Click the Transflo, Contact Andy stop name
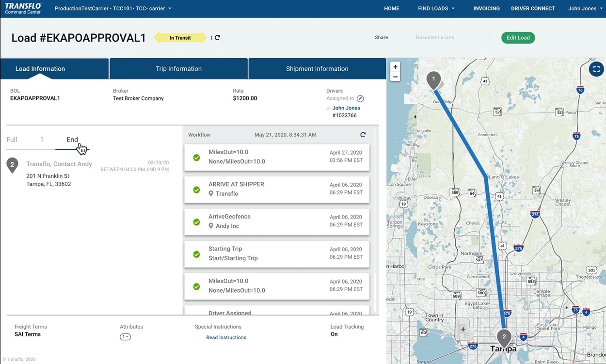 pos(59,164)
